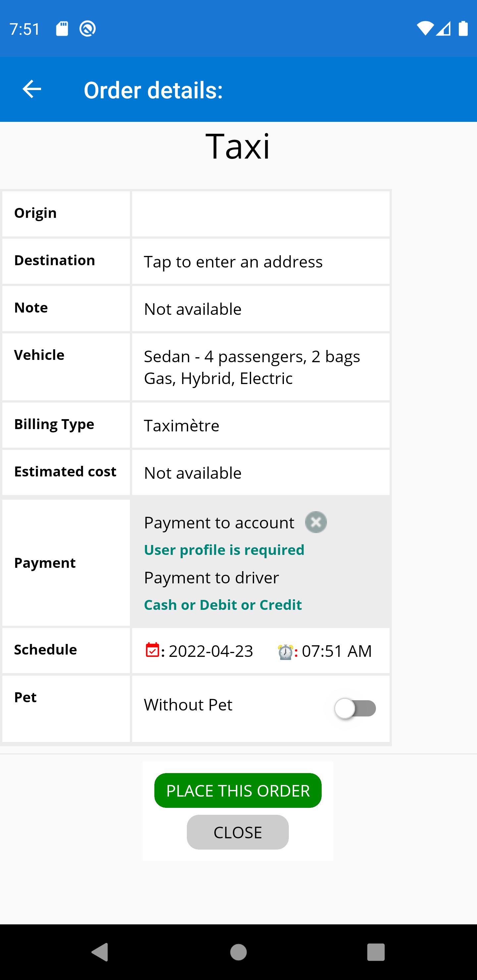Click the PLACE THIS ORDER button
The width and height of the screenshot is (477, 980).
coord(238,791)
